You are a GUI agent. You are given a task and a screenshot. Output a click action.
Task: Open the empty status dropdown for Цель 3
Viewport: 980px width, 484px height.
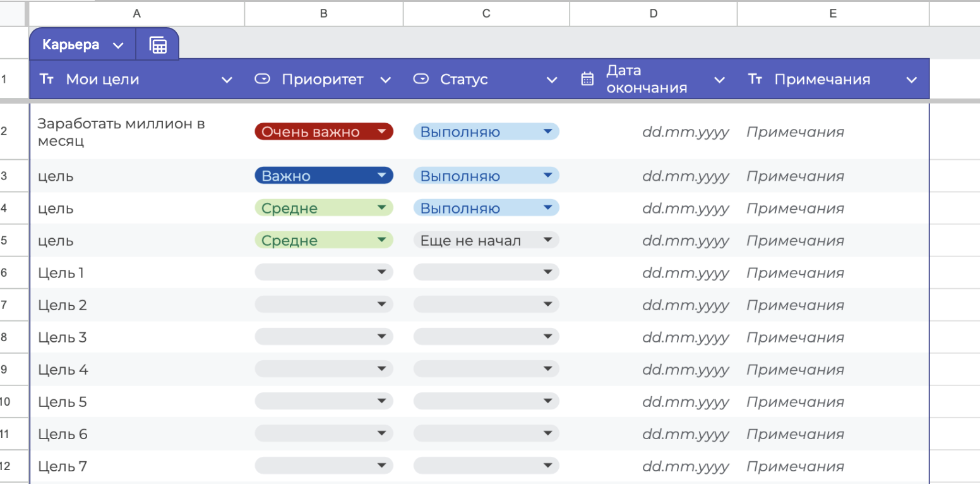pos(486,337)
